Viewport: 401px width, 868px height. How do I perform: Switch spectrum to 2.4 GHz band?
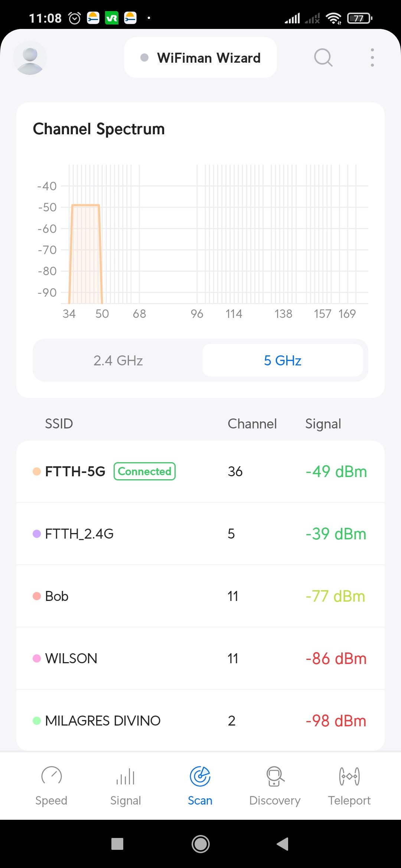(x=118, y=360)
